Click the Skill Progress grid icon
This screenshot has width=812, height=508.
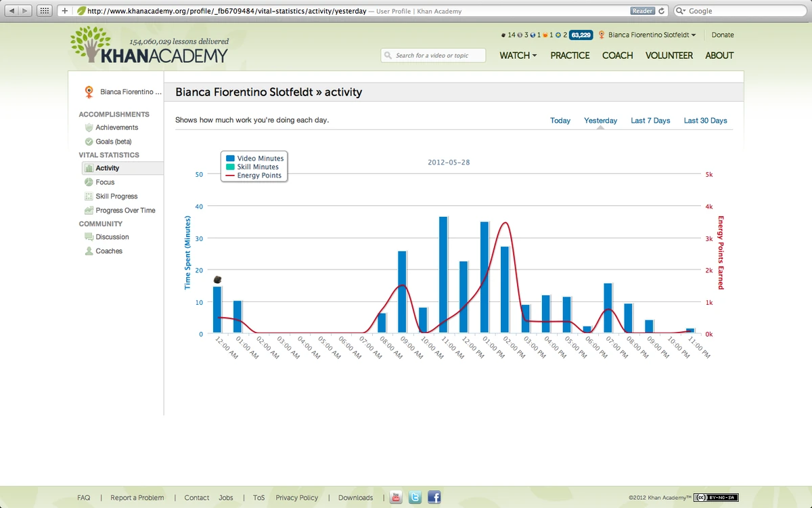coord(89,196)
